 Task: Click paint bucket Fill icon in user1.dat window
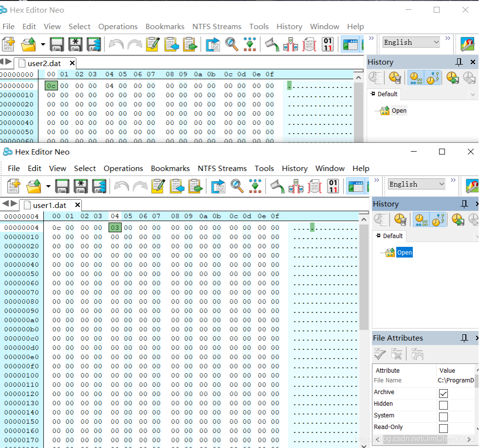pyautogui.click(x=278, y=186)
